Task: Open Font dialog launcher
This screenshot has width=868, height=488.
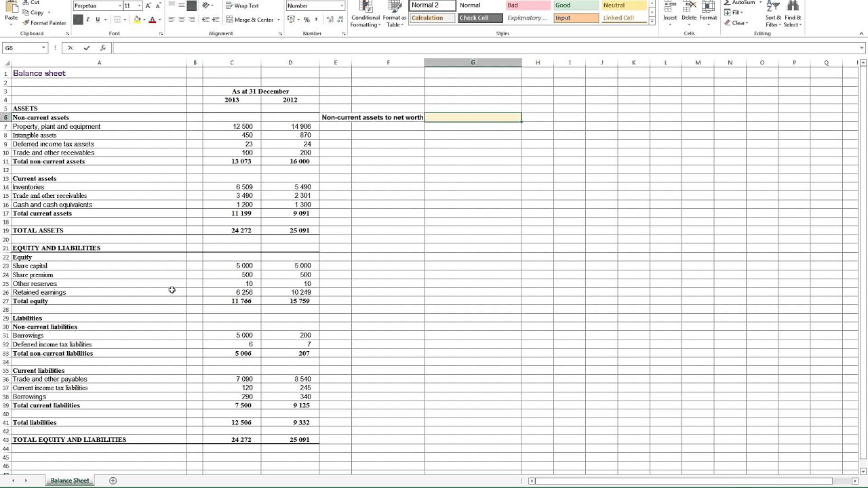Action: (161, 33)
